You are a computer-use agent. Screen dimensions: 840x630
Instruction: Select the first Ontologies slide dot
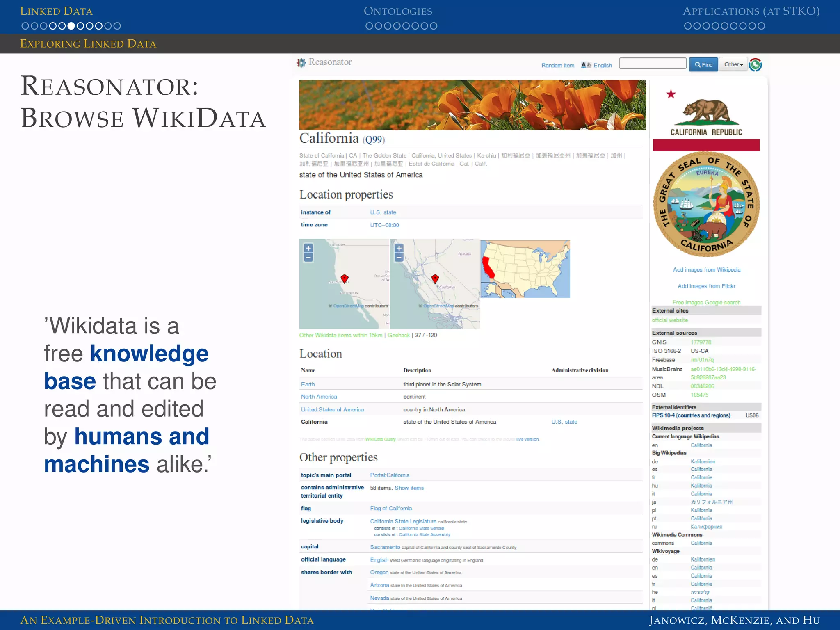pyautogui.click(x=369, y=26)
